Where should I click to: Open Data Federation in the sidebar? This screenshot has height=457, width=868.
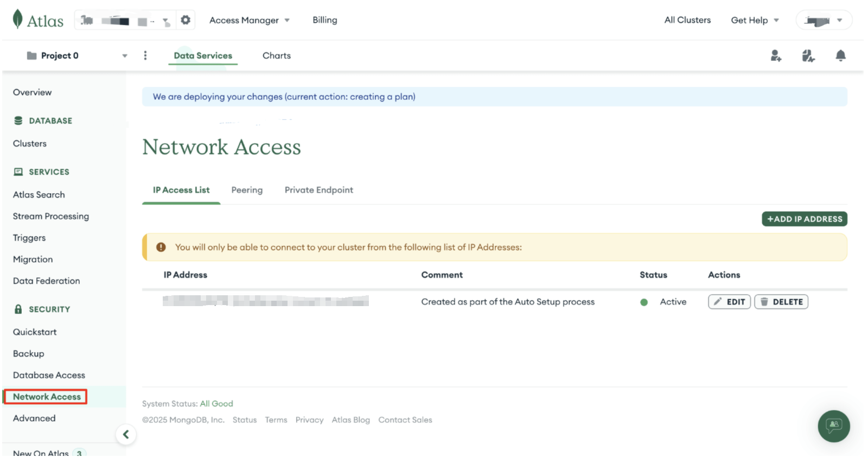[47, 281]
